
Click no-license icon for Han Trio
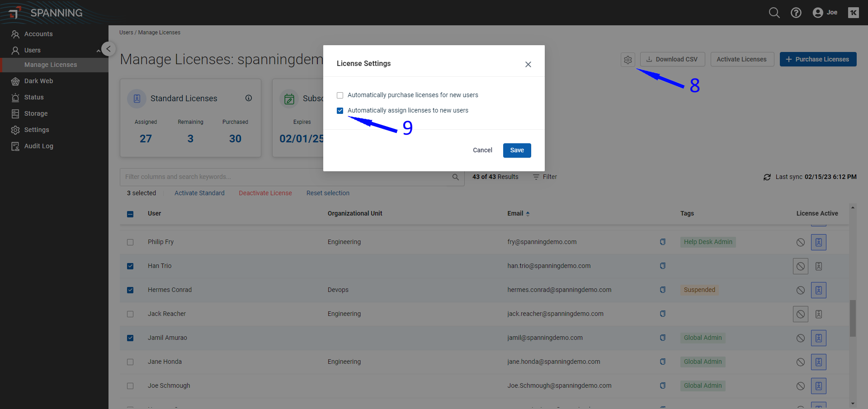(801, 266)
